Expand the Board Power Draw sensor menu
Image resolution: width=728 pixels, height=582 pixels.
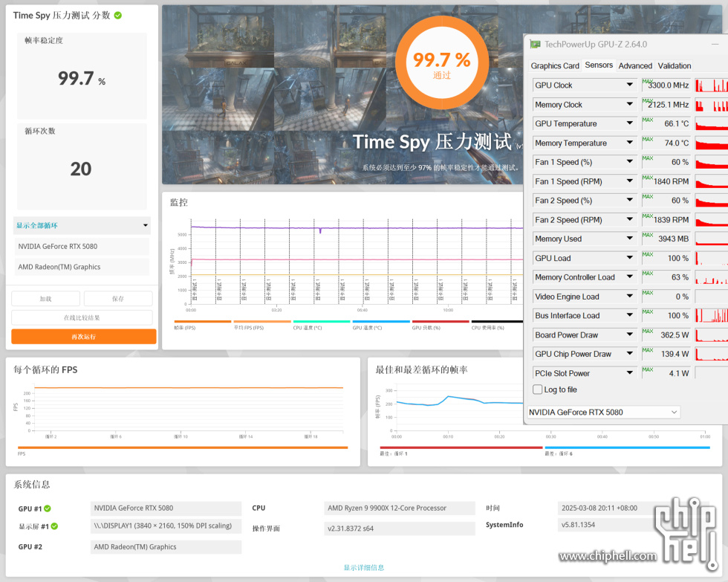pos(630,334)
